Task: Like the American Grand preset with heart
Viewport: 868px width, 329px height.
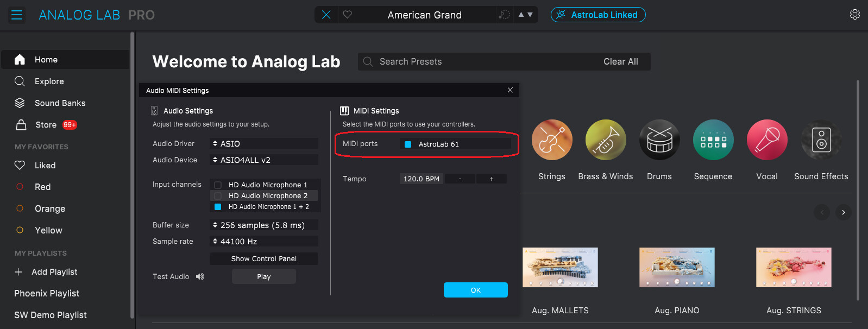Action: coord(348,15)
